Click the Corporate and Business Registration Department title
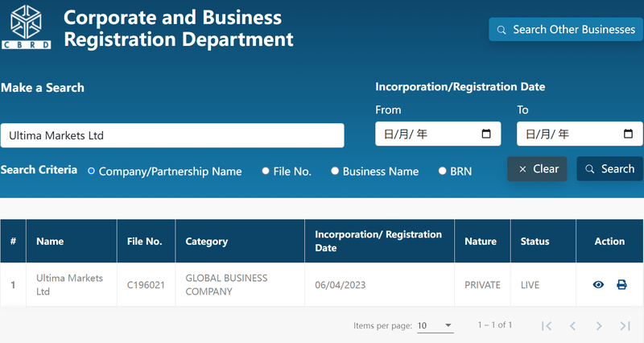This screenshot has height=343, width=644. (x=178, y=28)
